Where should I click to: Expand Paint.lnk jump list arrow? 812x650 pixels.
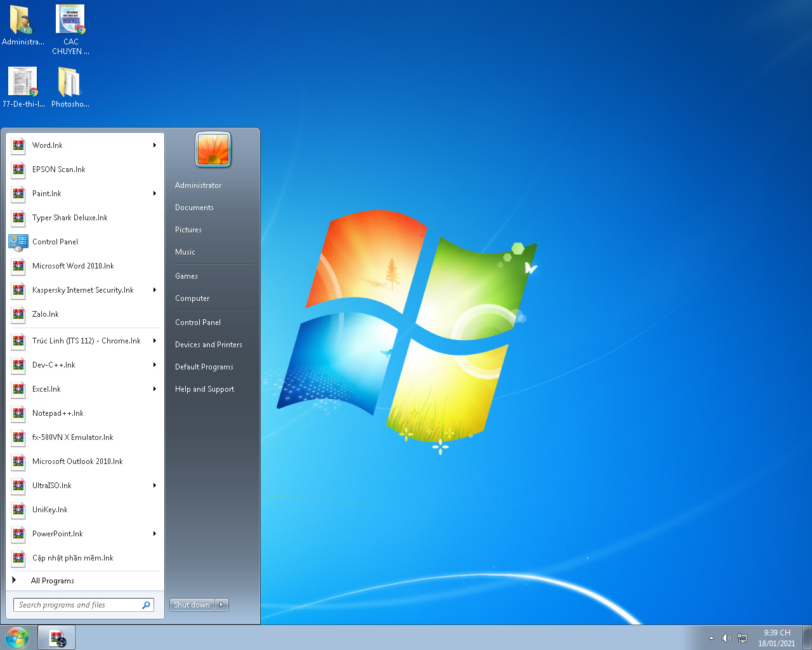point(155,194)
